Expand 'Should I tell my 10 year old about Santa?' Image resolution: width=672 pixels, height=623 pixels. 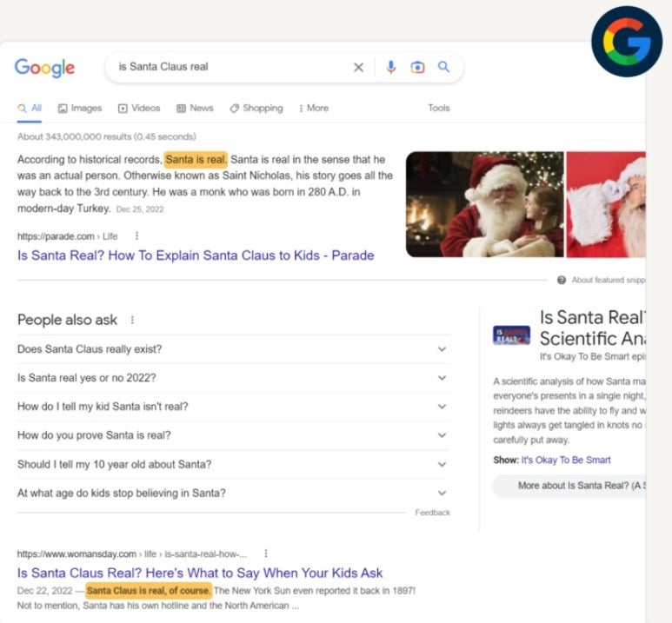click(x=234, y=465)
